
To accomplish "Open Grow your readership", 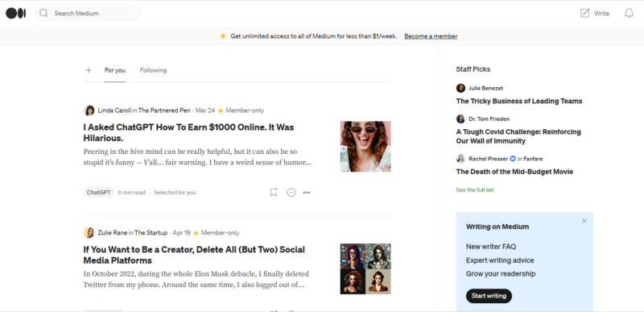I will 501,274.
